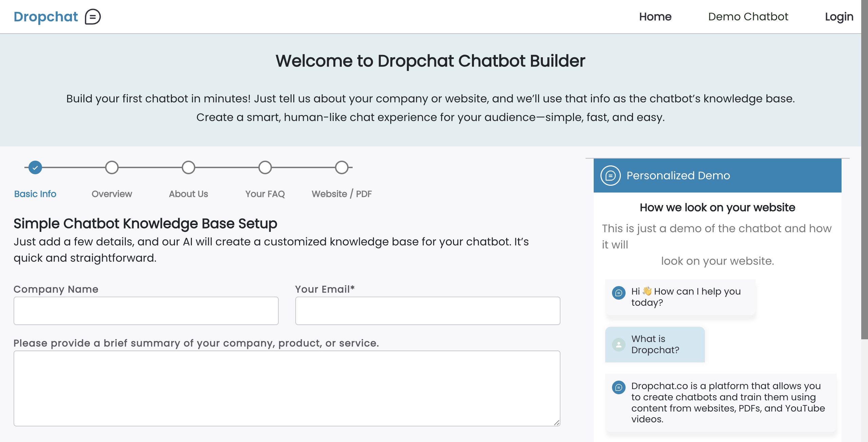Select the About Us step circle
This screenshot has width=868, height=442.
(x=189, y=167)
